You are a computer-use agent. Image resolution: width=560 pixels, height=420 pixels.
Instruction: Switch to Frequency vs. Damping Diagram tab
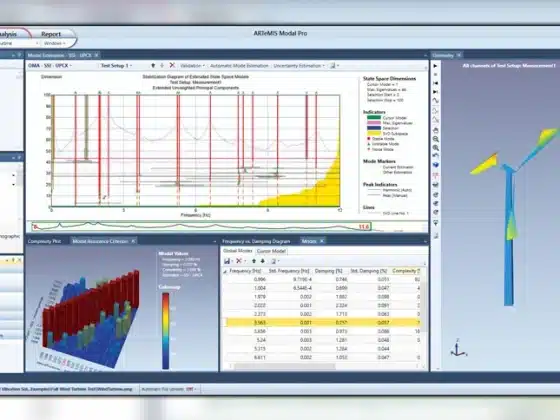pyautogui.click(x=256, y=241)
